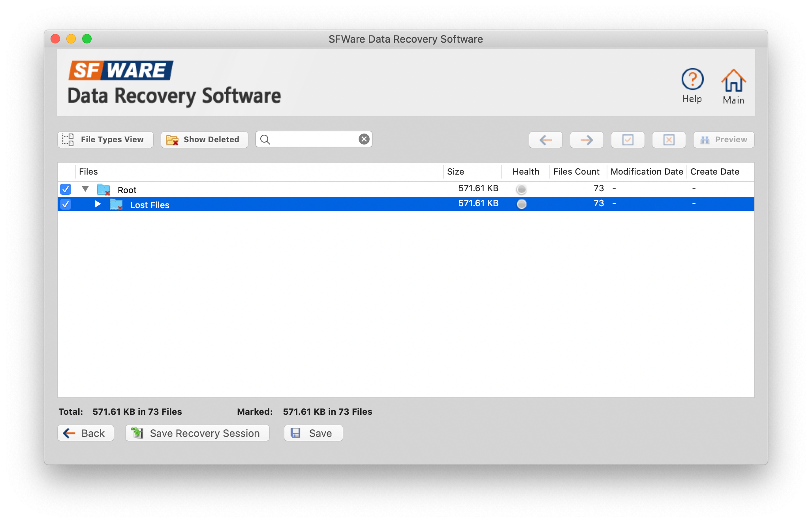Focus the search input field
Viewport: 812px width, 523px height.
(314, 139)
